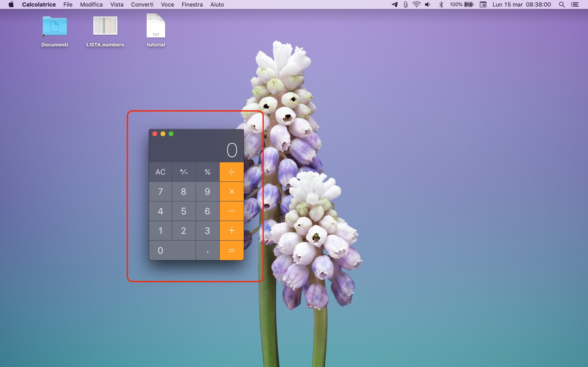Open the Apple menu
588x367 pixels.
coord(11,5)
